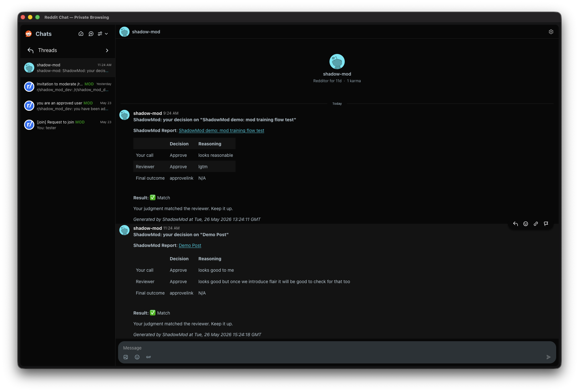Viewport: 579px width, 392px height.
Task: Click the large shadow-mod profile avatar
Action: [337, 62]
